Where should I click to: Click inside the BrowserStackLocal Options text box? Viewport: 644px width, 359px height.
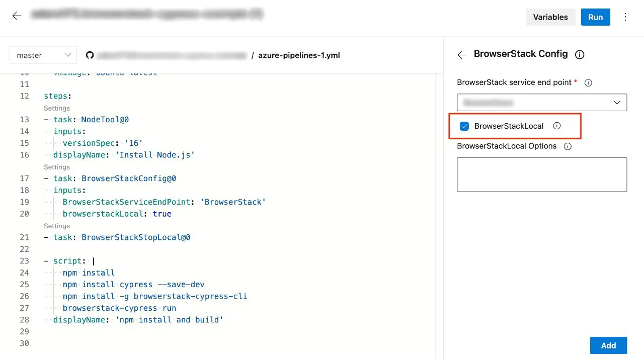coord(542,174)
